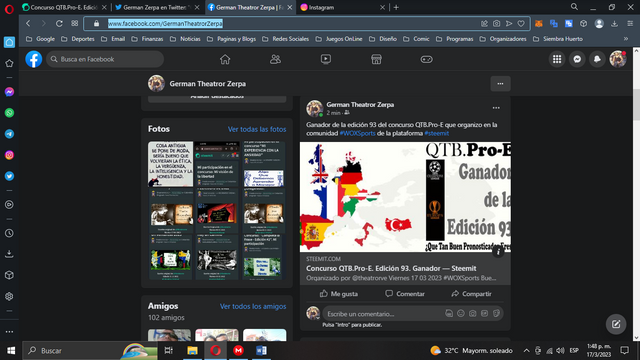Screen dimensions: 640x360
Task: Open Opera easy setup menu icon
Action: click(630, 24)
